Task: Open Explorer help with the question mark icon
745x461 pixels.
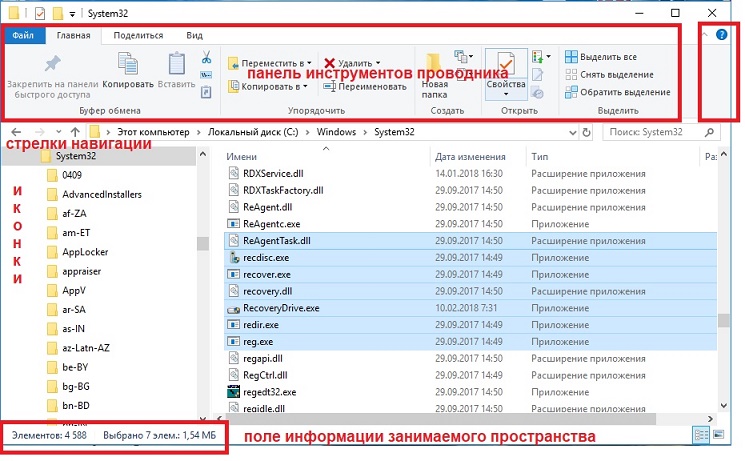Action: 721,34
